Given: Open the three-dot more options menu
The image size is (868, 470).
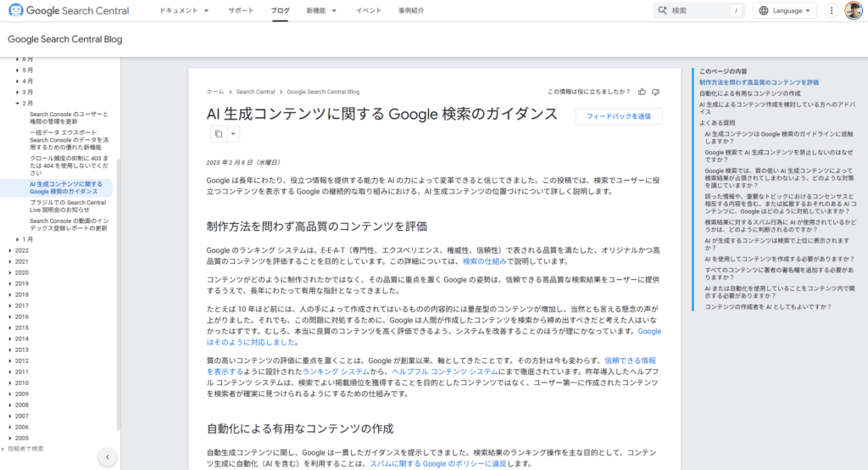Looking at the screenshot, I should tap(832, 10).
